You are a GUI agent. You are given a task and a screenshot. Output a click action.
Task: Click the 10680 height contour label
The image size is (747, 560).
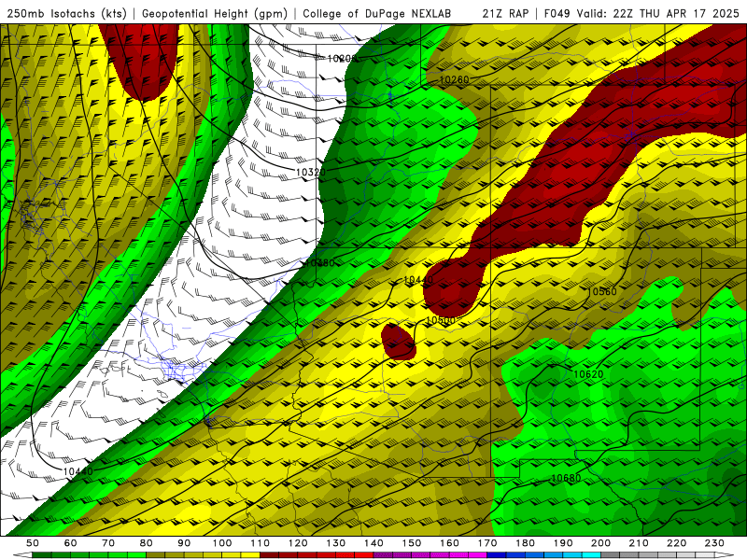tap(567, 478)
